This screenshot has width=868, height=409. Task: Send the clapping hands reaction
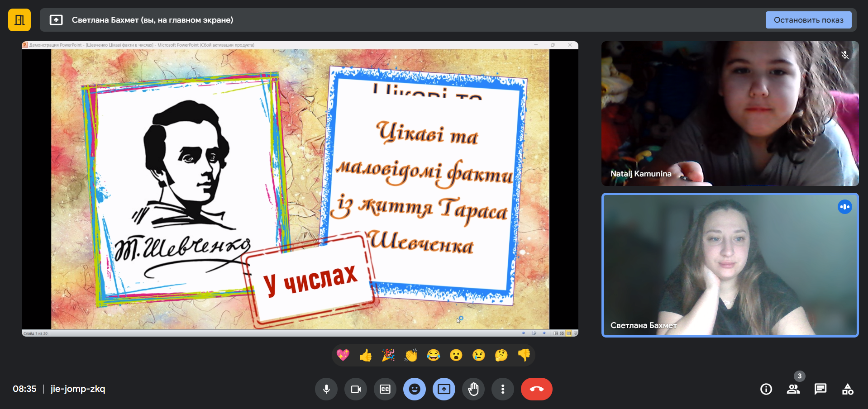pos(411,355)
